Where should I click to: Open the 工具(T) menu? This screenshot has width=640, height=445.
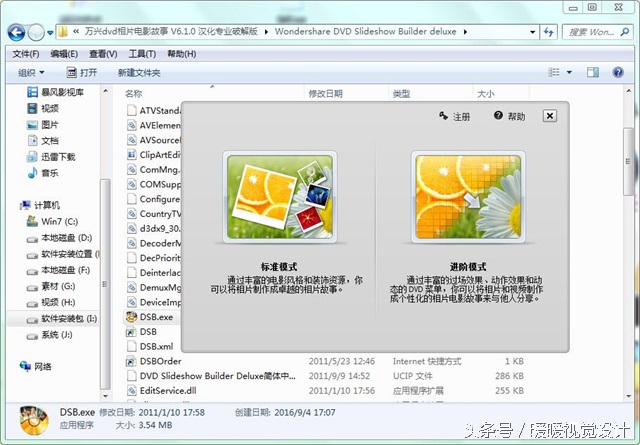pos(142,54)
